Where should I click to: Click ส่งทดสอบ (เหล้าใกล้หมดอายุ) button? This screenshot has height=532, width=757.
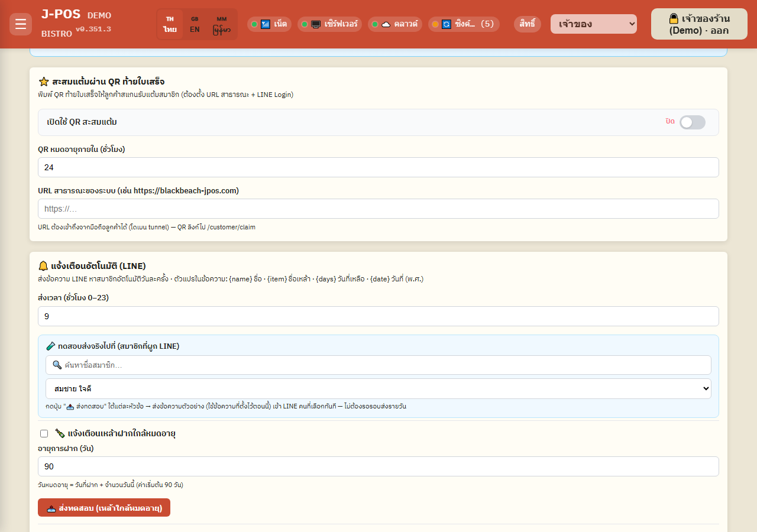(x=104, y=508)
